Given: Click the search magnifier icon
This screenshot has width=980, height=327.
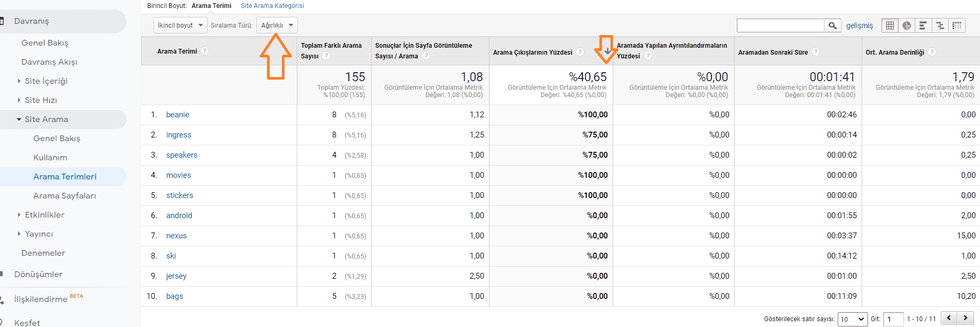Looking at the screenshot, I should pyautogui.click(x=832, y=25).
